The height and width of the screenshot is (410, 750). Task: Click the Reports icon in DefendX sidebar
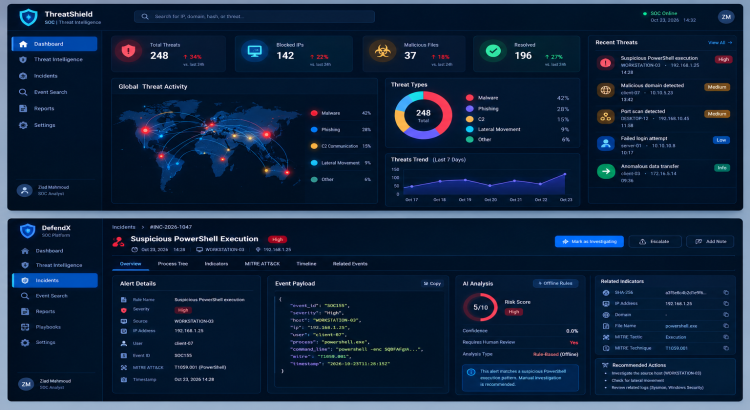tap(25, 311)
